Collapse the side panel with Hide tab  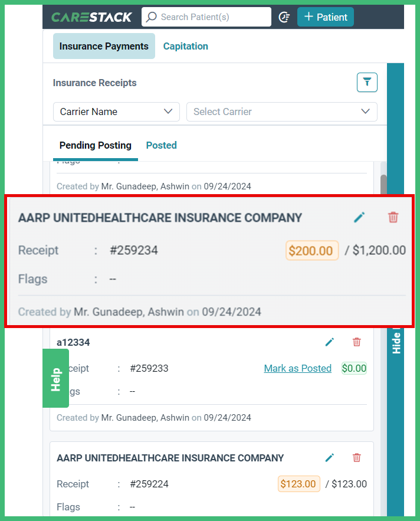coord(396,343)
